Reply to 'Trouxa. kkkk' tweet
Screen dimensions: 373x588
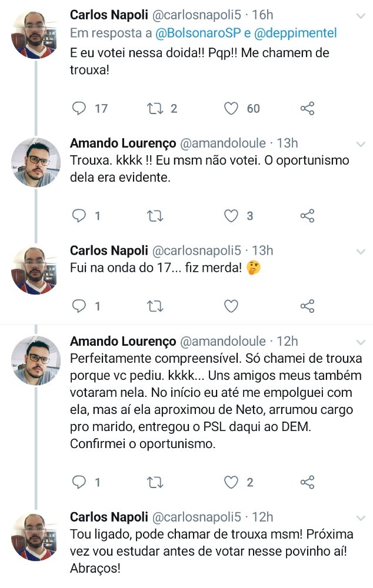79,216
